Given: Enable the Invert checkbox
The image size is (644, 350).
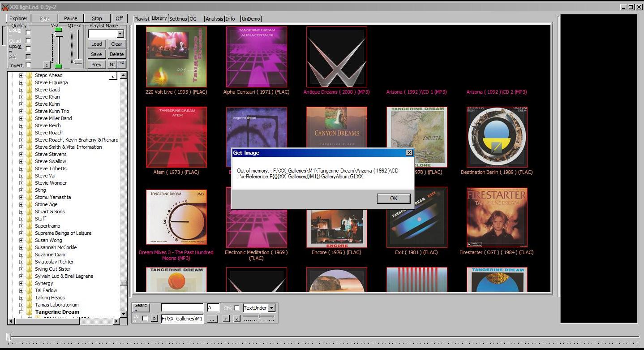Looking at the screenshot, I should [x=29, y=65].
